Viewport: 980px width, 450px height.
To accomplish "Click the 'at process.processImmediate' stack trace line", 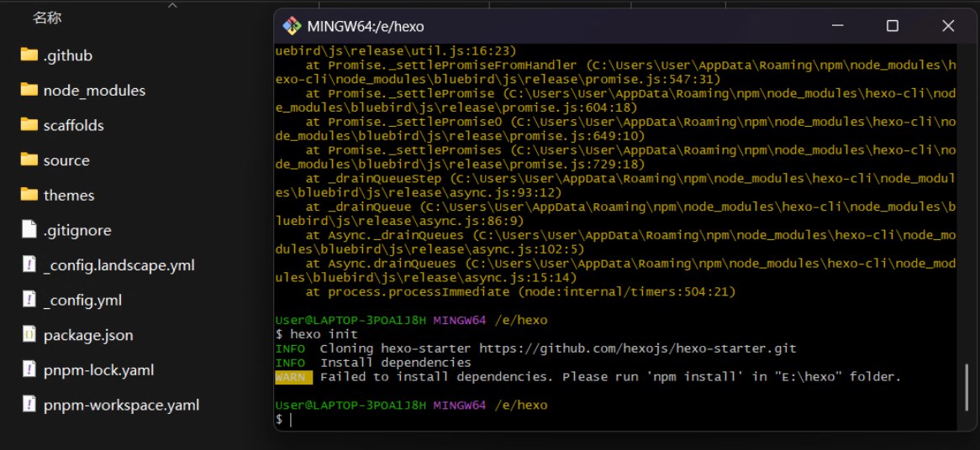I will click(520, 291).
